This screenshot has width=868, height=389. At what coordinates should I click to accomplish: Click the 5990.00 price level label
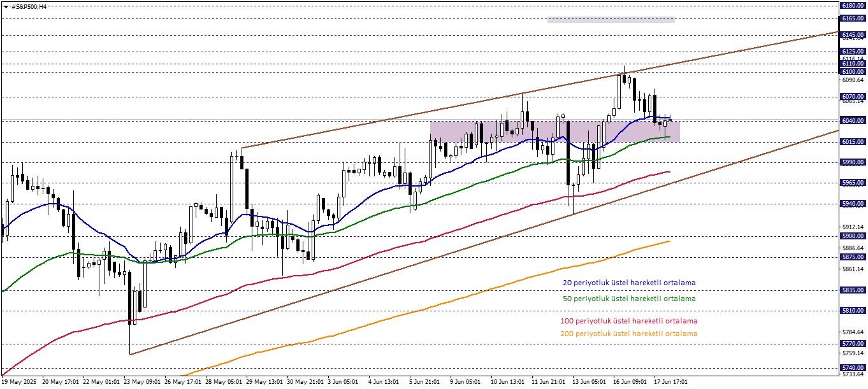point(853,162)
